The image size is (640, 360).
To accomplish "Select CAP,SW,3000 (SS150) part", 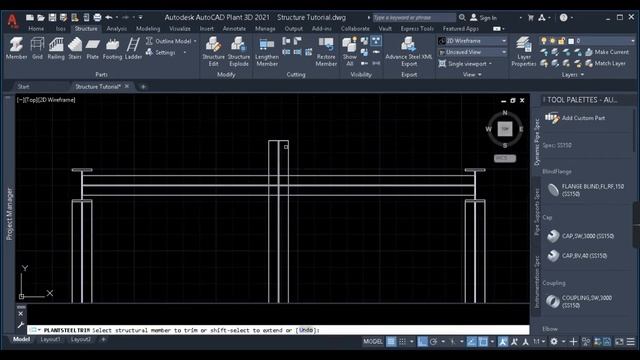I will (580, 236).
